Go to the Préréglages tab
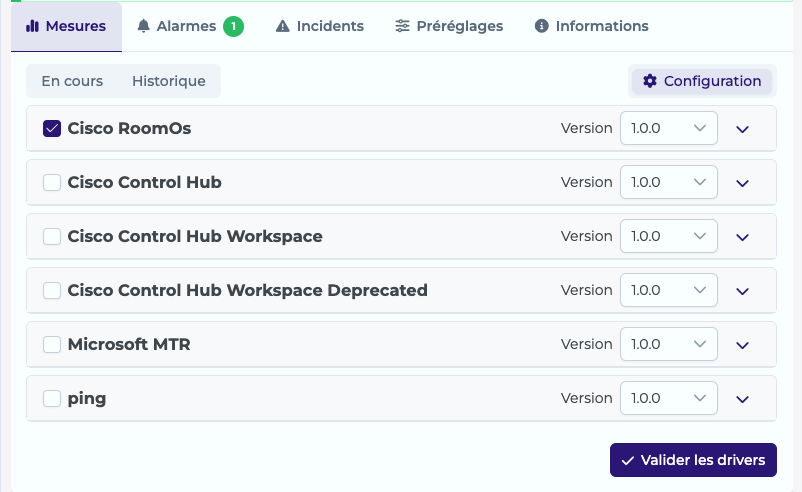 click(449, 26)
